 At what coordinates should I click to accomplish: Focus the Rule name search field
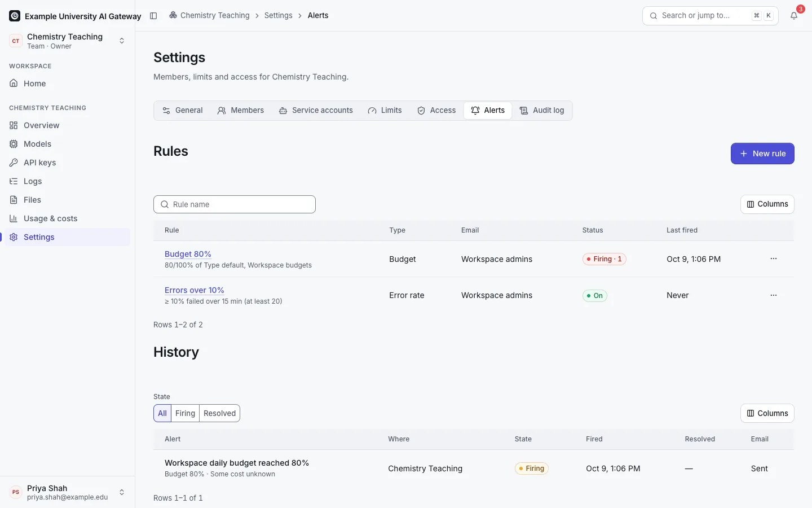point(235,204)
